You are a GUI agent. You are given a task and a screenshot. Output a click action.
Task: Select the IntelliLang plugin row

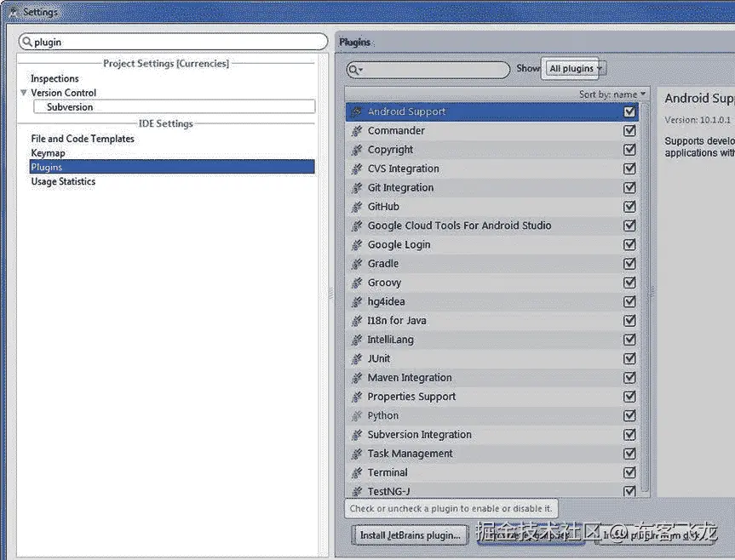pyautogui.click(x=491, y=340)
